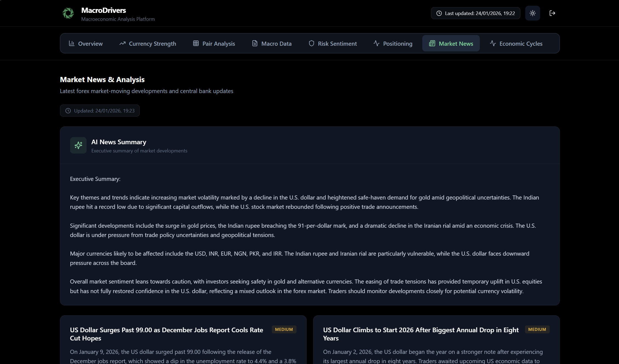Open the US Dollar Surges Past 99.00 article
This screenshot has height=364, width=619.
pos(166,334)
